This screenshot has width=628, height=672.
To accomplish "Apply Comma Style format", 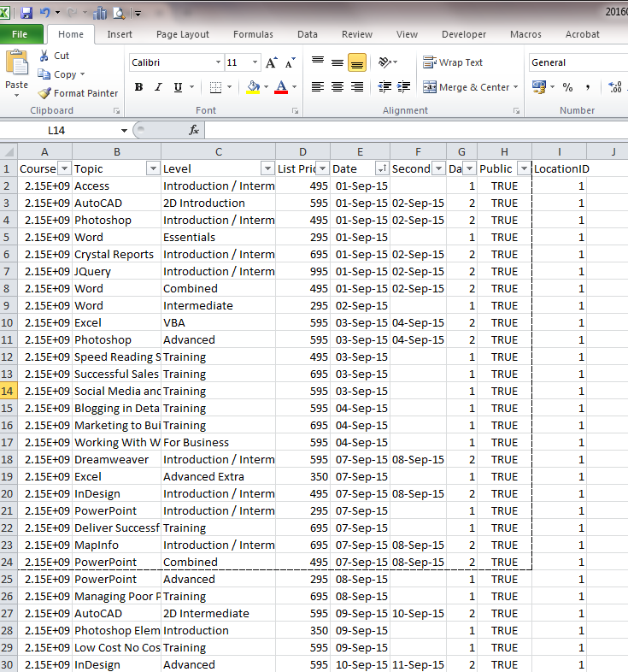I will pyautogui.click(x=588, y=87).
